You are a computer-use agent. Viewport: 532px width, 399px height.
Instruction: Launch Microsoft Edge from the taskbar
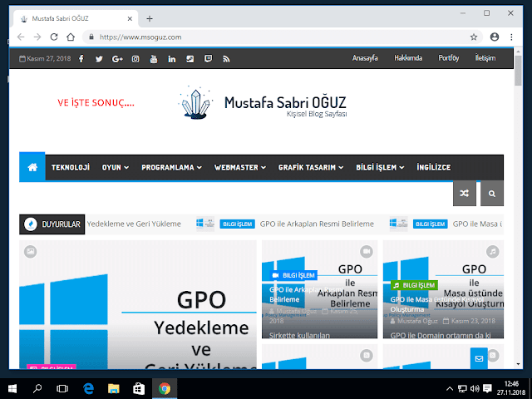89,388
